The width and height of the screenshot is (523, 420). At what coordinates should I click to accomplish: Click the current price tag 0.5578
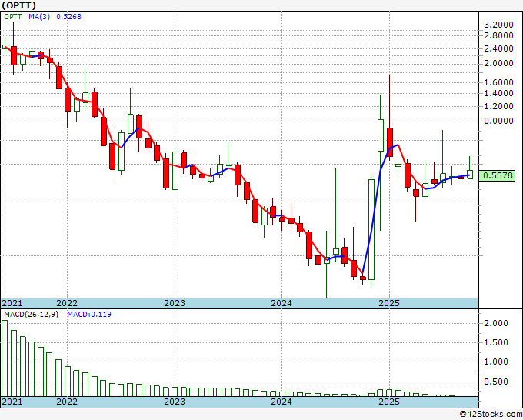(498, 175)
